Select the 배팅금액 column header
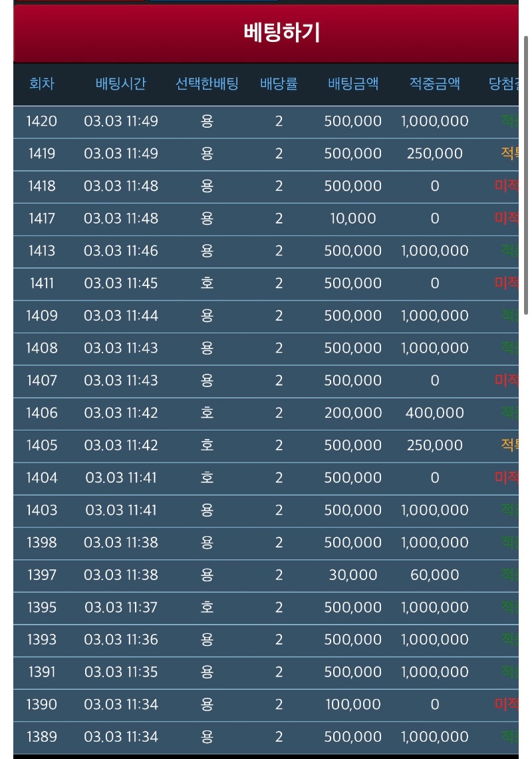 pos(353,84)
